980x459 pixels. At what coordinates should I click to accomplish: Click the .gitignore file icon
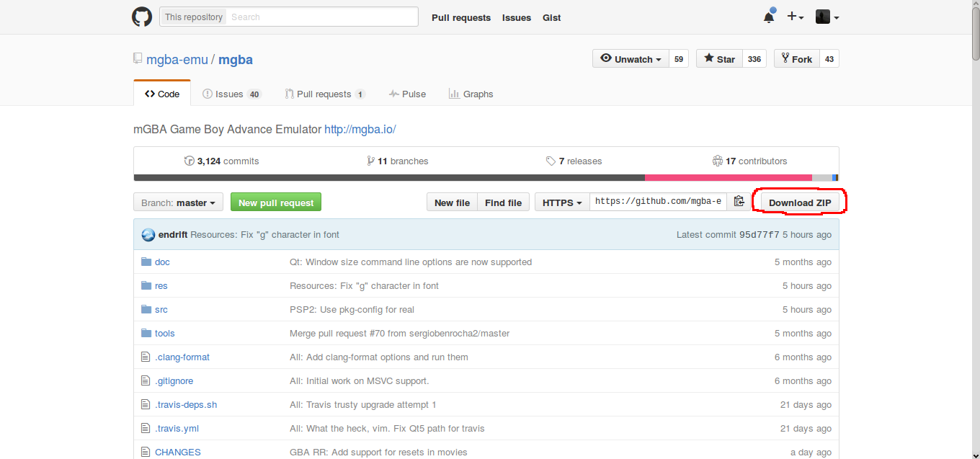146,380
